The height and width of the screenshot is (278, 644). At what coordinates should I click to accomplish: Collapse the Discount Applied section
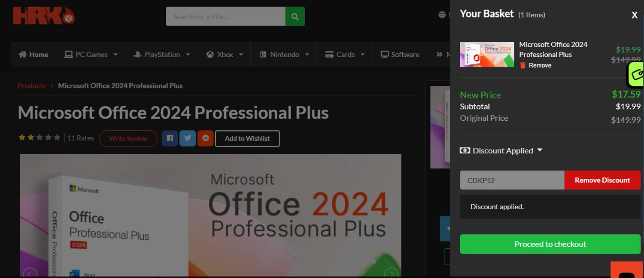click(x=501, y=151)
